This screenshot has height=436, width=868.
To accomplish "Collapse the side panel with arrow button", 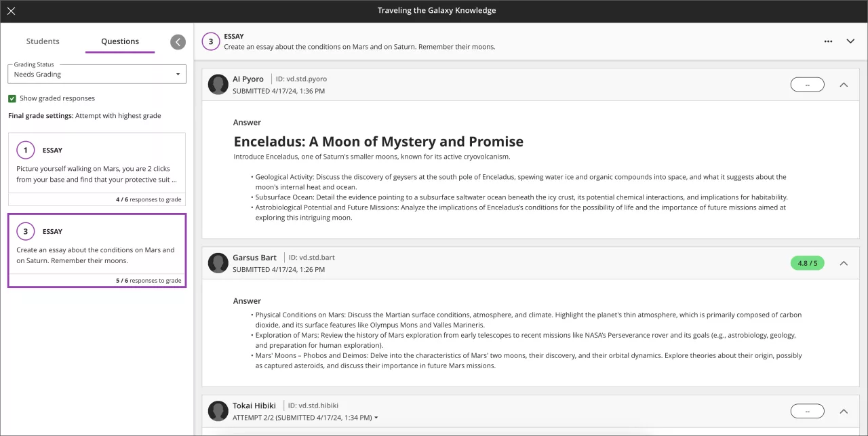I will coord(178,42).
